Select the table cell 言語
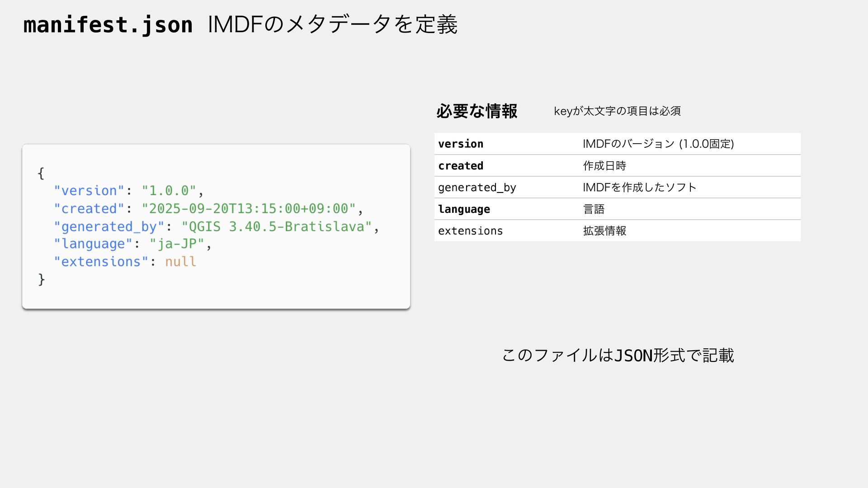 [x=594, y=209]
